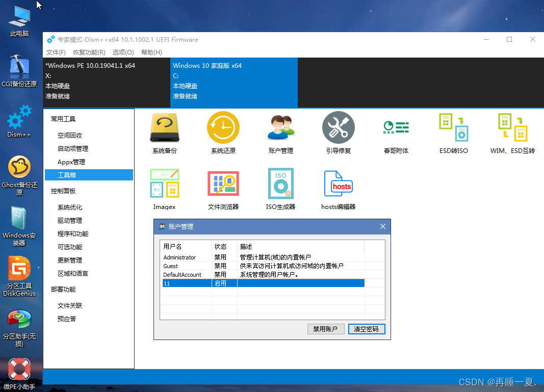This screenshot has height=392, width=544.
Task: Open the Dism++ desktop shortcut
Action: (x=19, y=121)
